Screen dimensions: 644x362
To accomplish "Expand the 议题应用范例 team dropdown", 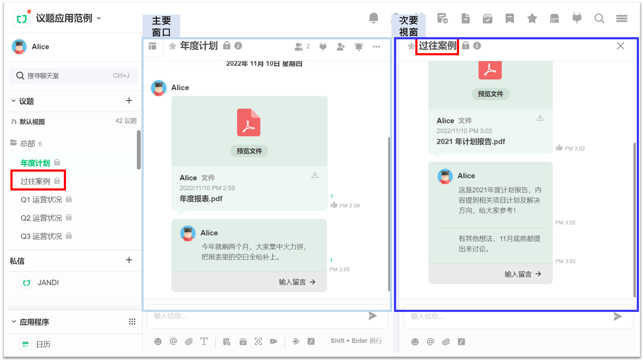I will (99, 18).
